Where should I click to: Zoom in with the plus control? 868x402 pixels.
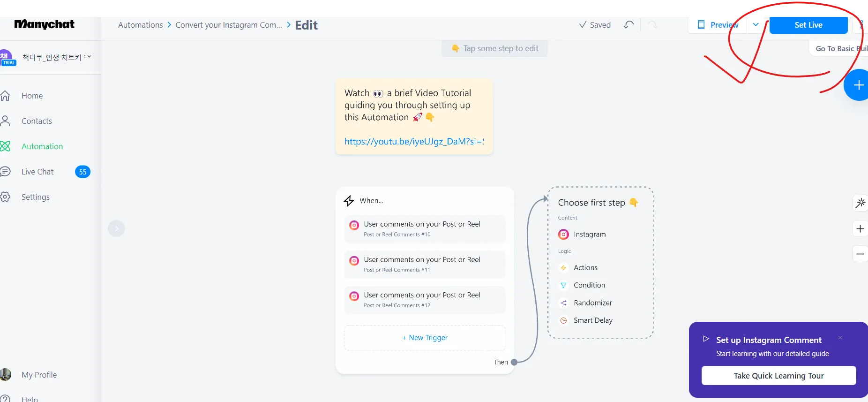pyautogui.click(x=860, y=229)
